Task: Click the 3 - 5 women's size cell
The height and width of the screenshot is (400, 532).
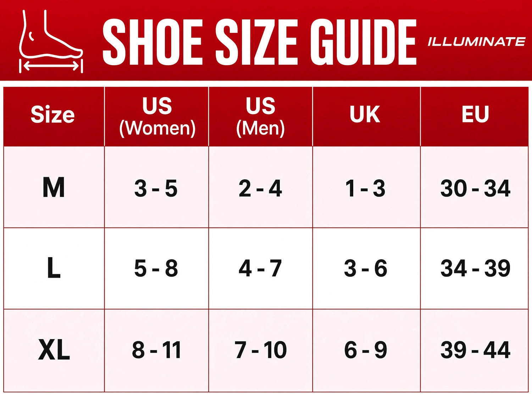Action: (x=156, y=187)
